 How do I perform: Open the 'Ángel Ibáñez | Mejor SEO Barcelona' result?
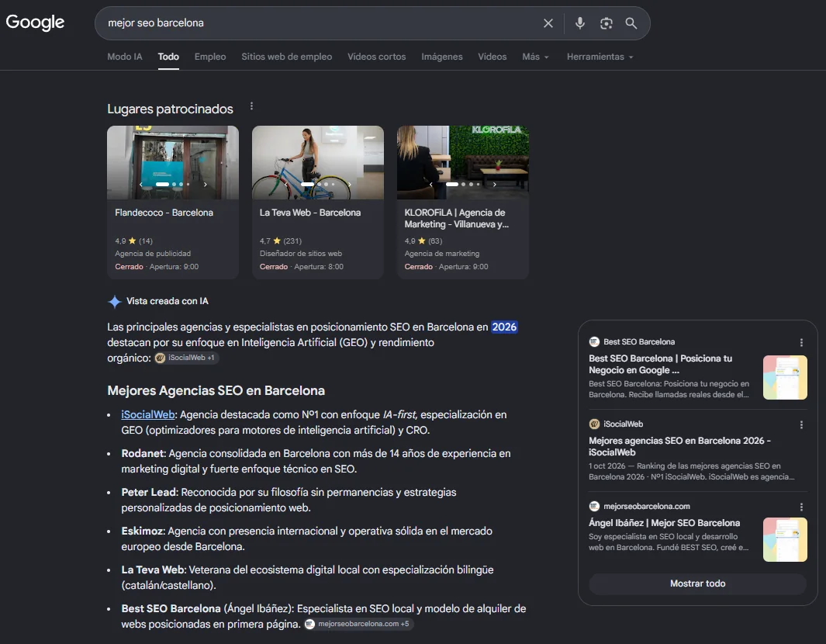(x=664, y=523)
